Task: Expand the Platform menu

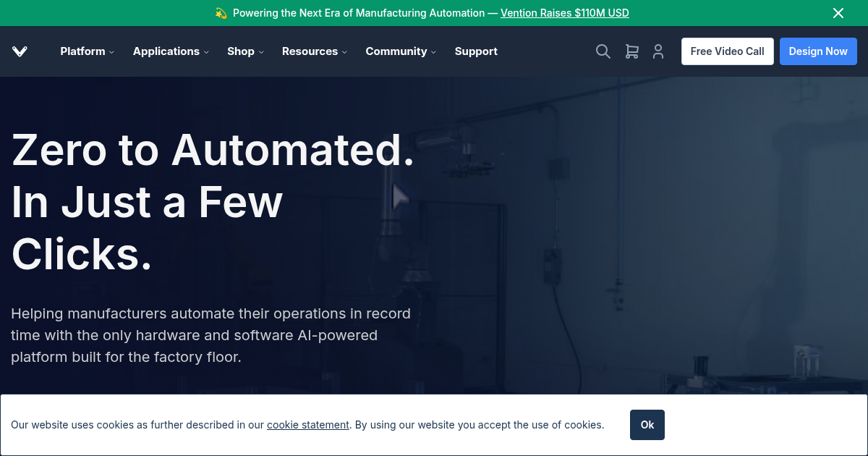Action: pyautogui.click(x=88, y=51)
